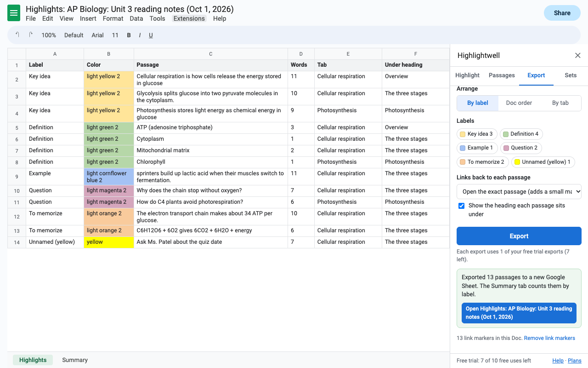Switch to the Passages tab
588x368 pixels.
pyautogui.click(x=502, y=75)
